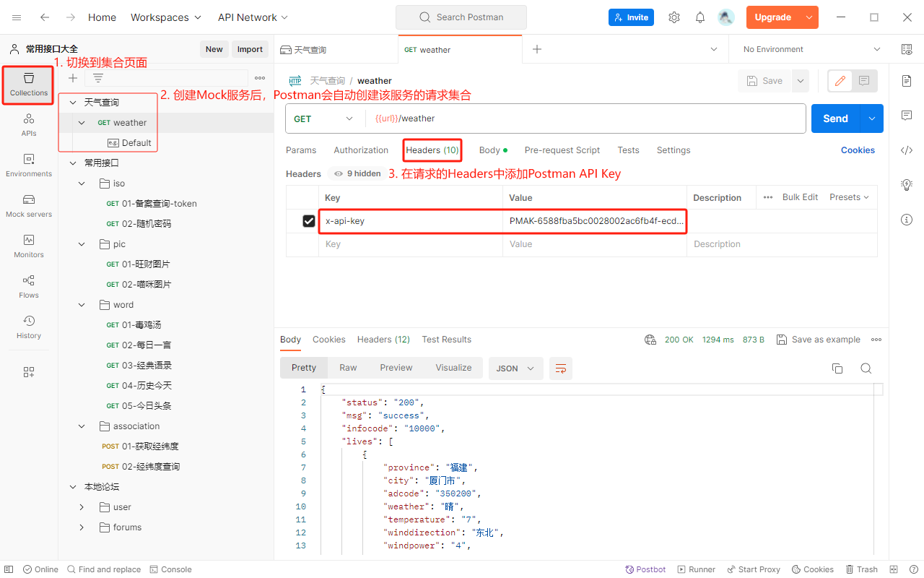Image resolution: width=924 pixels, height=578 pixels.
Task: Select the Visualize response view
Action: [453, 368]
